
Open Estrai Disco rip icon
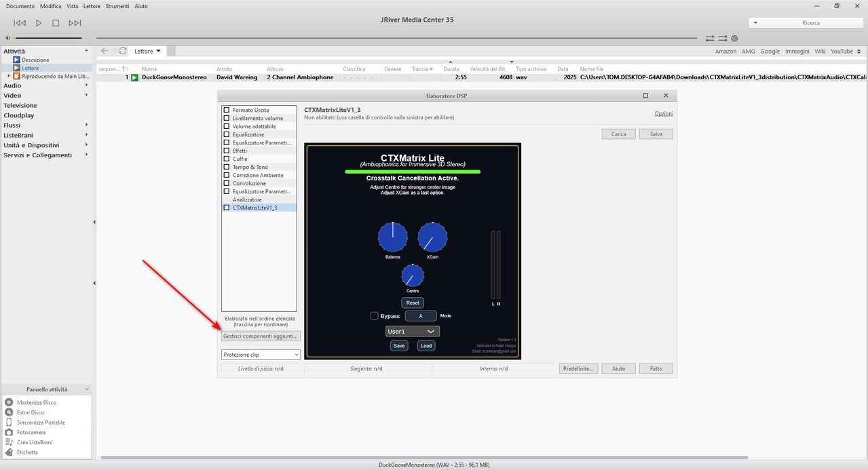10,412
